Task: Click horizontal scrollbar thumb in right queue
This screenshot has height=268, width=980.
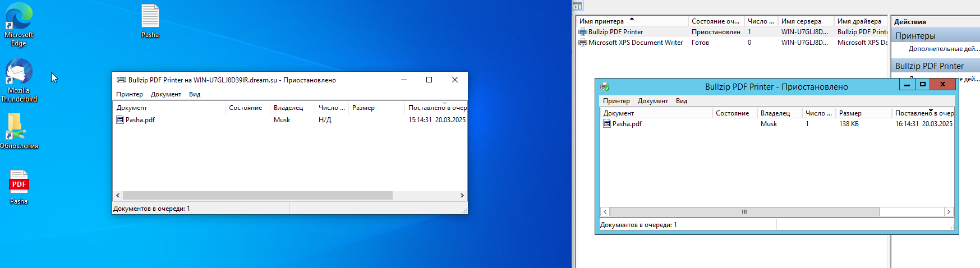Action: point(744,212)
